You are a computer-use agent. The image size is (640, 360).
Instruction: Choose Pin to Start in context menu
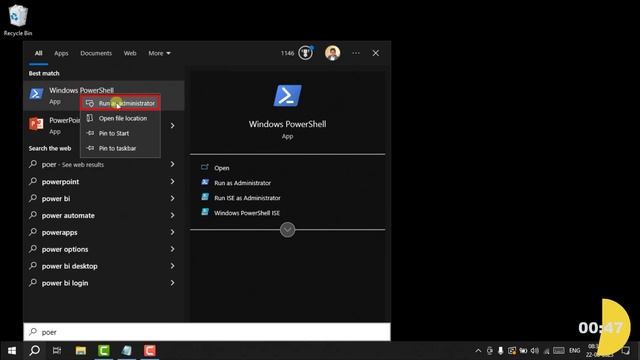120,133
